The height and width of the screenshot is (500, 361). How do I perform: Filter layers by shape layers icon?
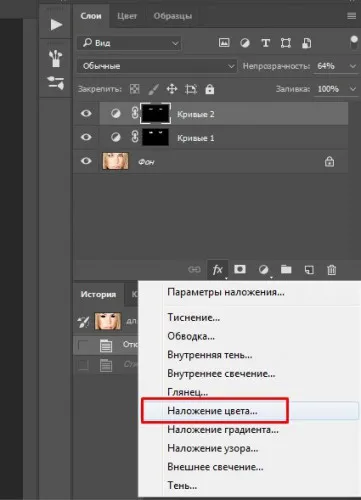[x=286, y=43]
